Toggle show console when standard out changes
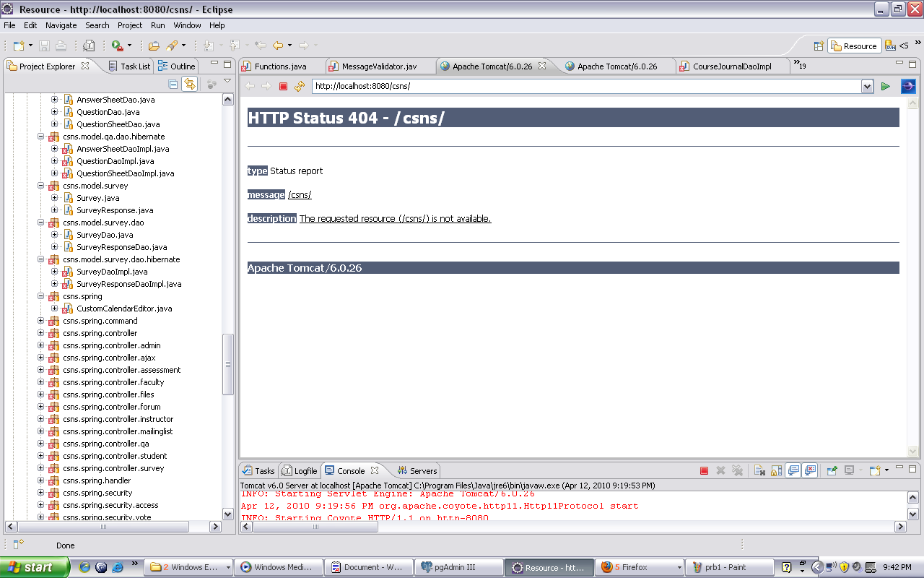Image resolution: width=924 pixels, height=578 pixels. click(793, 471)
